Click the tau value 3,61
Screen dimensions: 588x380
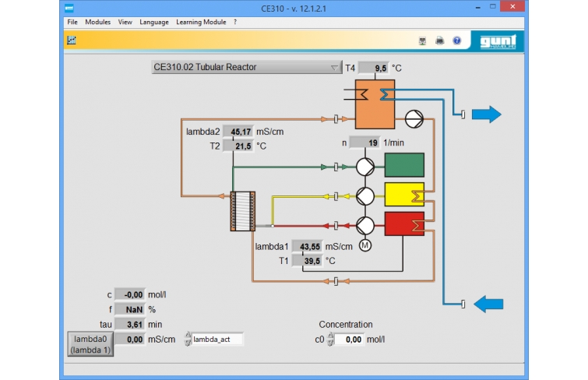click(x=130, y=325)
